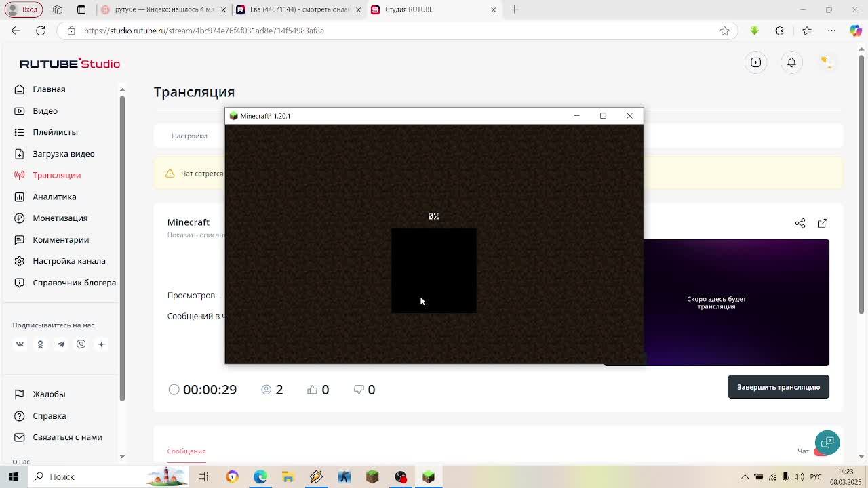Viewport: 868px width, 488px height.
Task: Open the Видео section
Action: [x=45, y=110]
